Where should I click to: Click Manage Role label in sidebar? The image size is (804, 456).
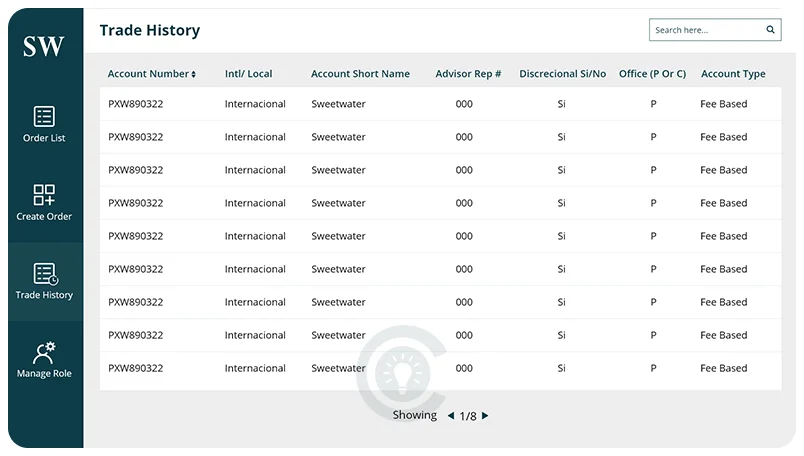click(44, 373)
